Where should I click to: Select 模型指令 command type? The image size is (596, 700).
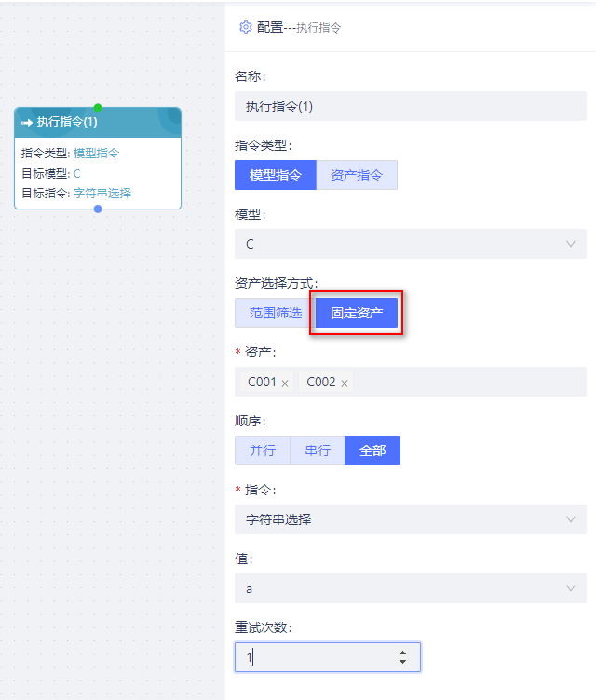(x=276, y=175)
